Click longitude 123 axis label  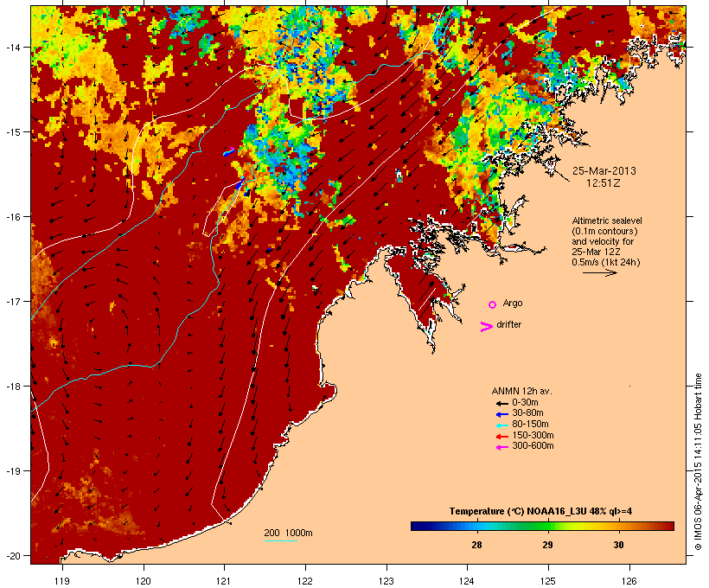click(x=386, y=581)
